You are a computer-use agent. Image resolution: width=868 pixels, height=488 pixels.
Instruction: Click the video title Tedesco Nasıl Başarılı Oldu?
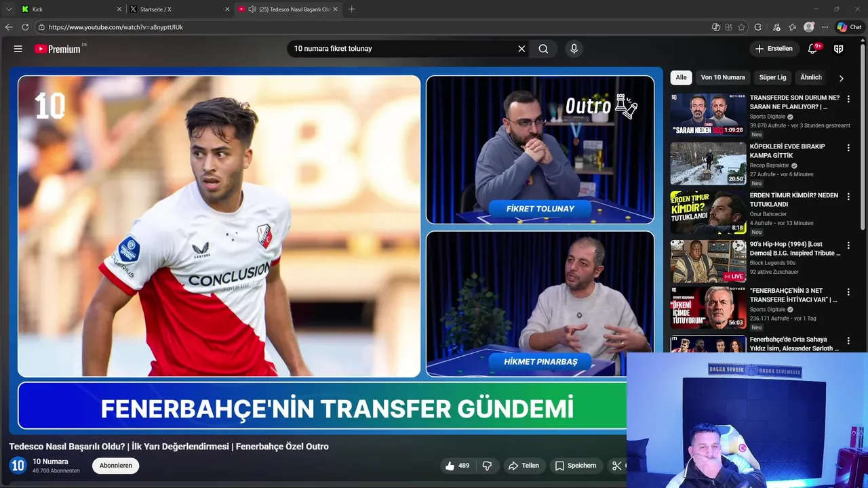(169, 447)
